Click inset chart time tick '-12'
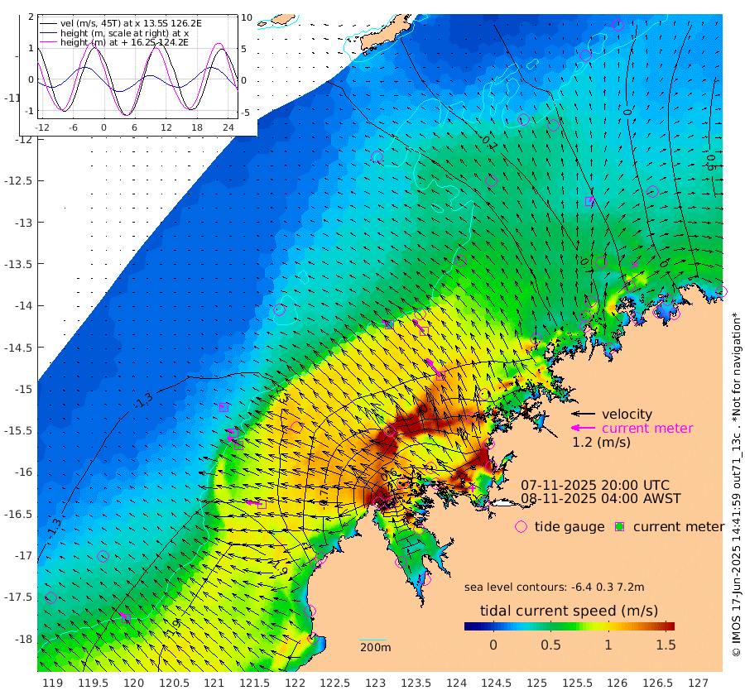The width and height of the screenshot is (745, 700). 42,127
